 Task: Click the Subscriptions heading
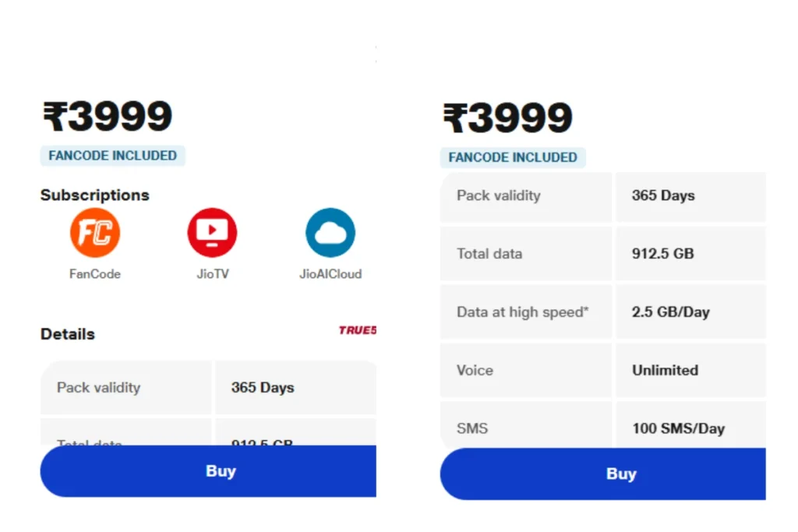tap(94, 196)
